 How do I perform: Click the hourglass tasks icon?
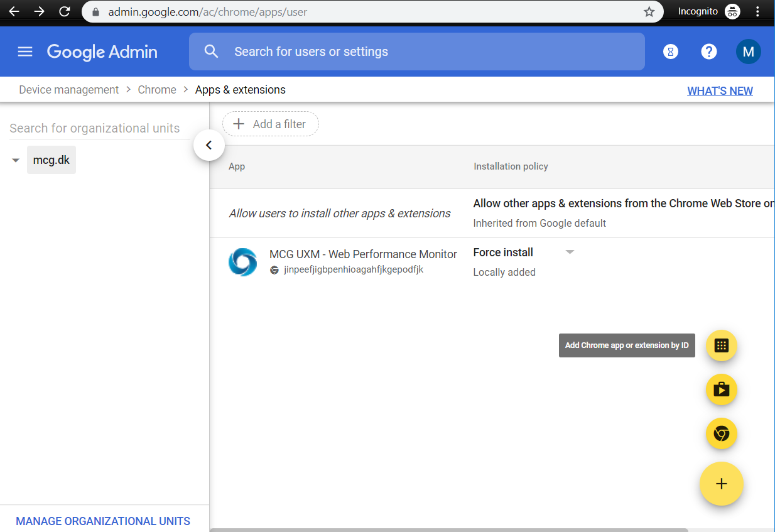click(x=671, y=52)
